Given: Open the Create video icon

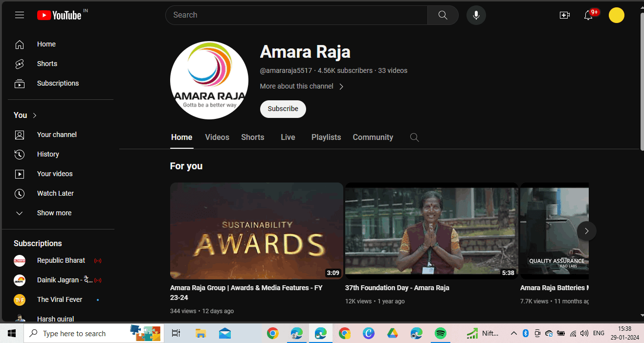Looking at the screenshot, I should (565, 15).
